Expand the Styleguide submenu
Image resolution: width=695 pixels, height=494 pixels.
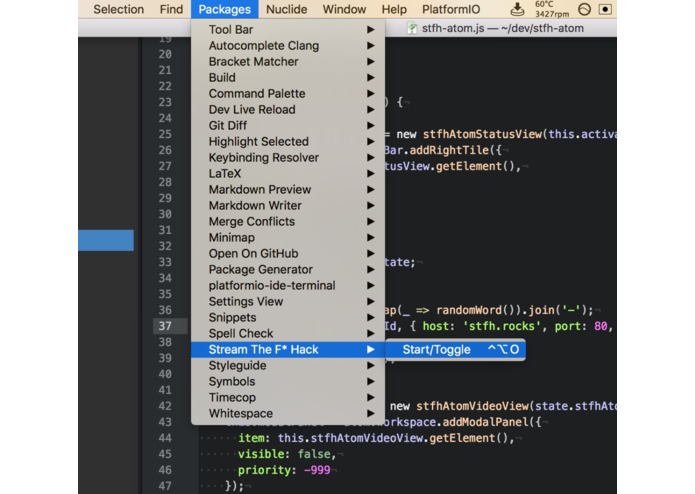[x=288, y=366]
